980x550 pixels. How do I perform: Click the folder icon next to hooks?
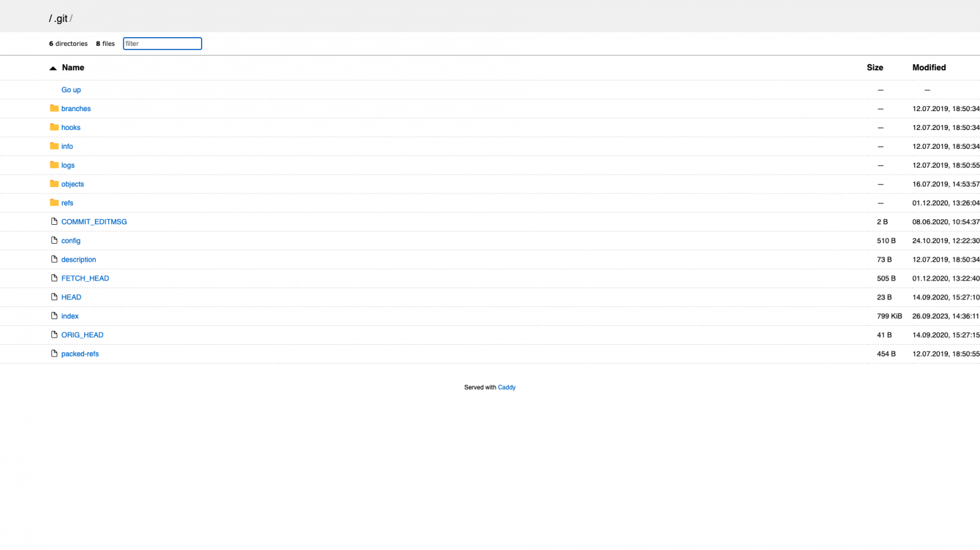pos(54,127)
